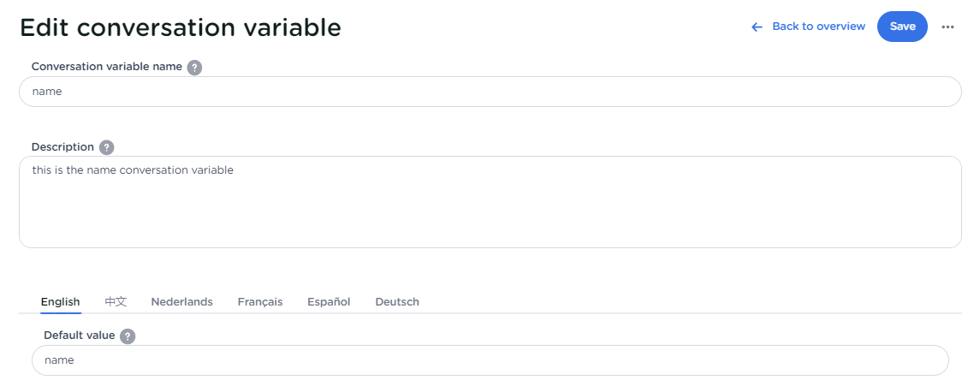Open the Nederlands tab
Screen dimensions: 980x392
tap(181, 302)
